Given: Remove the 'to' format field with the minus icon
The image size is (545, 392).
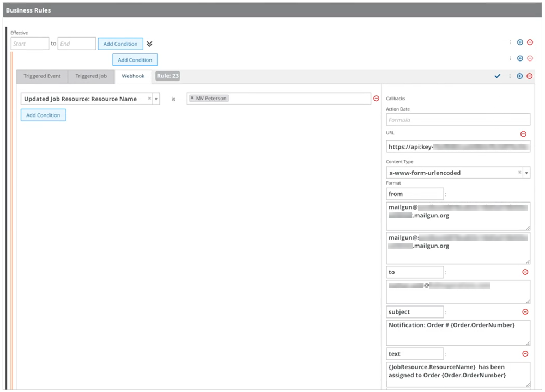Looking at the screenshot, I should coord(525,272).
